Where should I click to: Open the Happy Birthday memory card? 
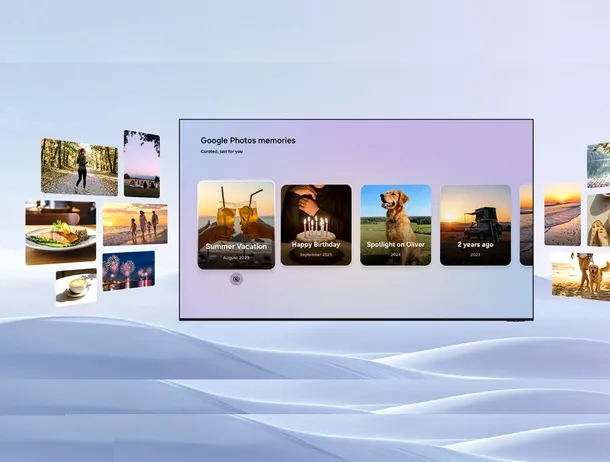coord(316,225)
